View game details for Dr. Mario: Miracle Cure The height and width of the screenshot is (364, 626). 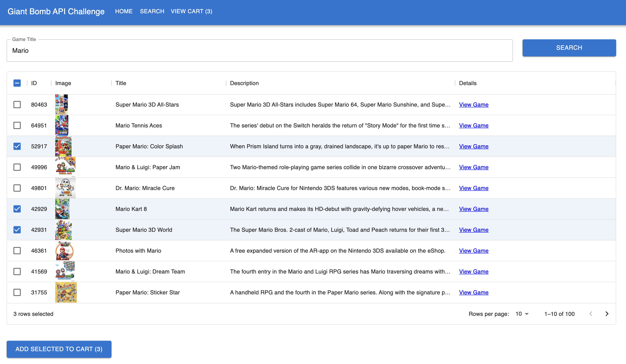tap(474, 188)
